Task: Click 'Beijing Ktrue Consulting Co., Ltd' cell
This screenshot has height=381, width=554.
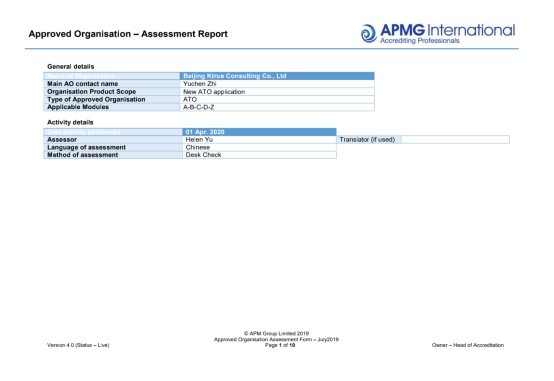Action: coord(277,76)
